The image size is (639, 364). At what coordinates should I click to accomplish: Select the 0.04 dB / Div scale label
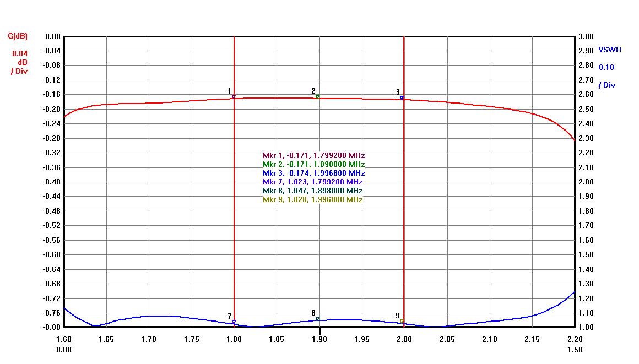20,62
